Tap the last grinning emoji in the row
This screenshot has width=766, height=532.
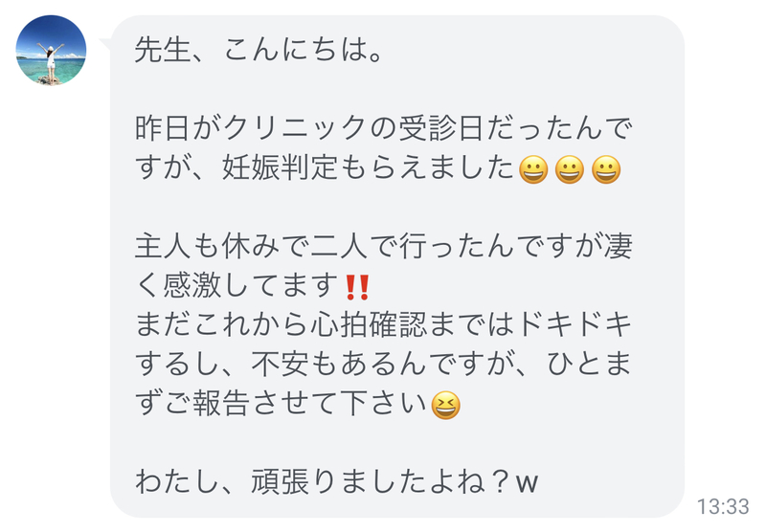click(606, 169)
